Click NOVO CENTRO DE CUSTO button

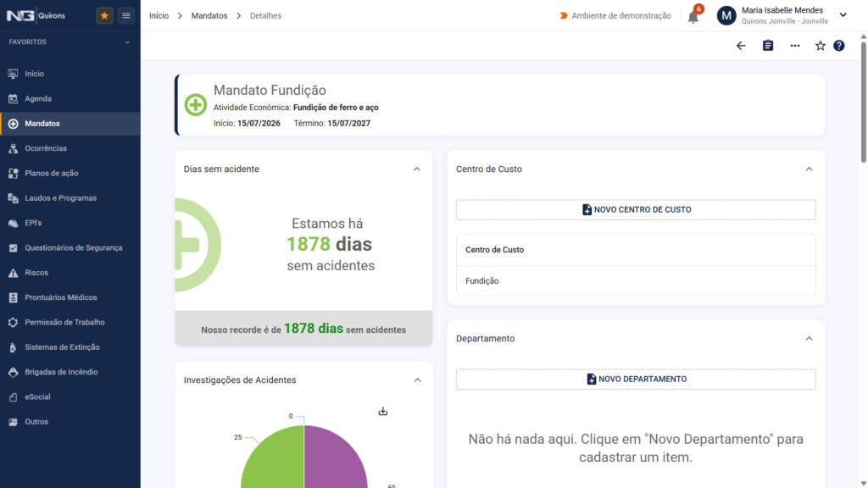coord(636,210)
